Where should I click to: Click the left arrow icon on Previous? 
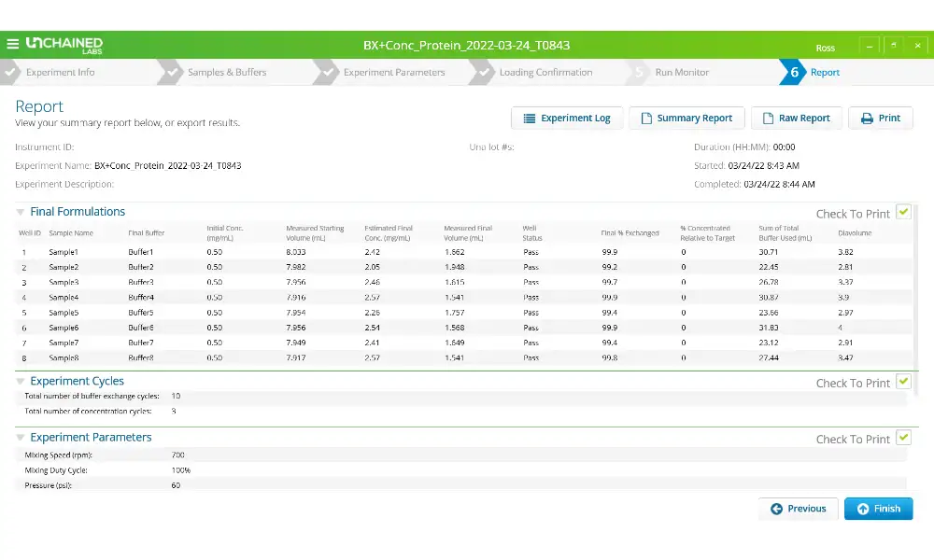(x=776, y=509)
